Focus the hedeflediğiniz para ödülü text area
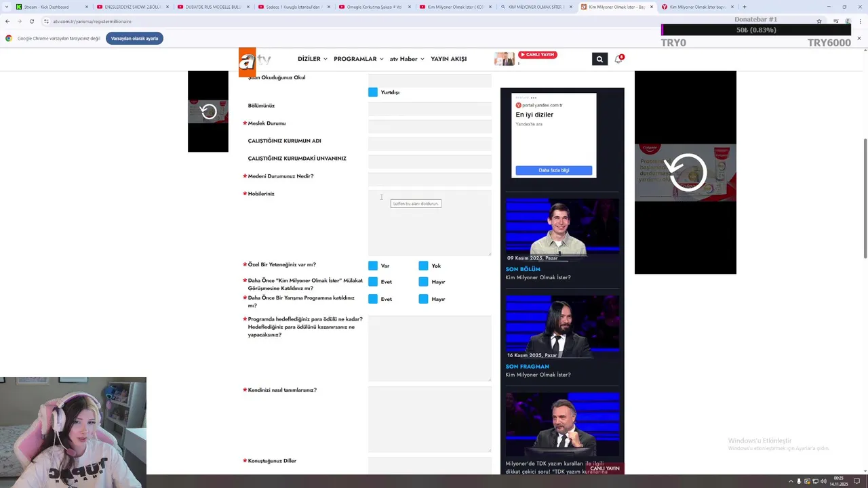 pos(430,348)
